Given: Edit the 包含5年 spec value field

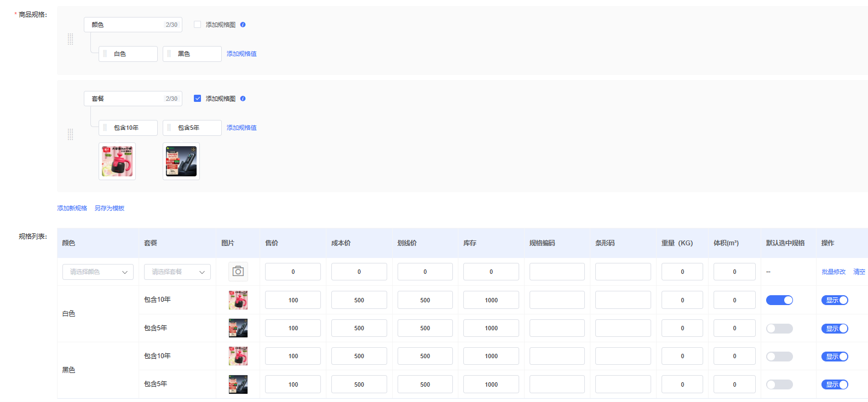Looking at the screenshot, I should coord(192,128).
